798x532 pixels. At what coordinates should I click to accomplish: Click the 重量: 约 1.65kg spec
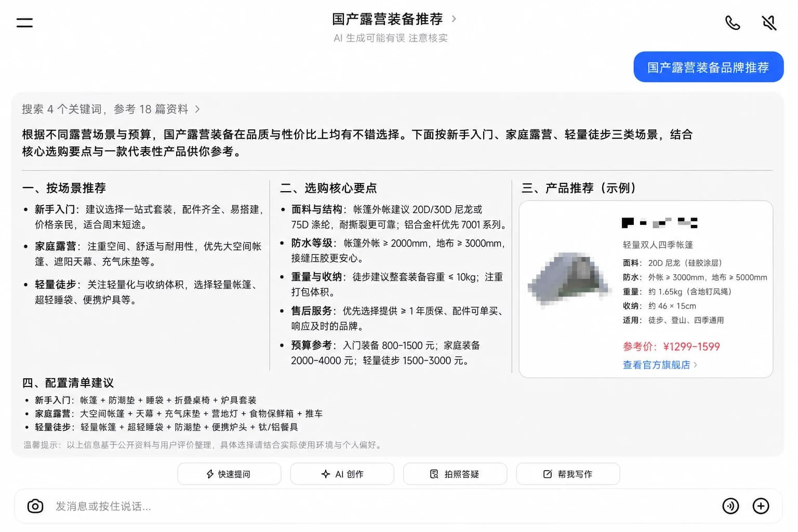pyautogui.click(x=677, y=291)
